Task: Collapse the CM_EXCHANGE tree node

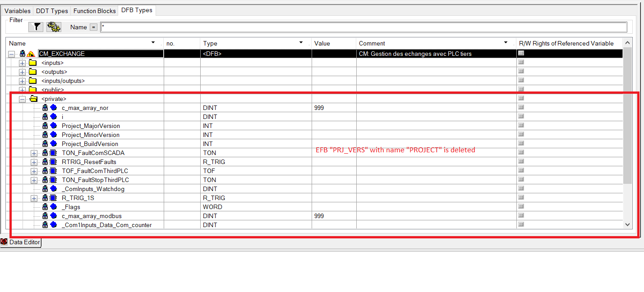Action: pos(11,54)
